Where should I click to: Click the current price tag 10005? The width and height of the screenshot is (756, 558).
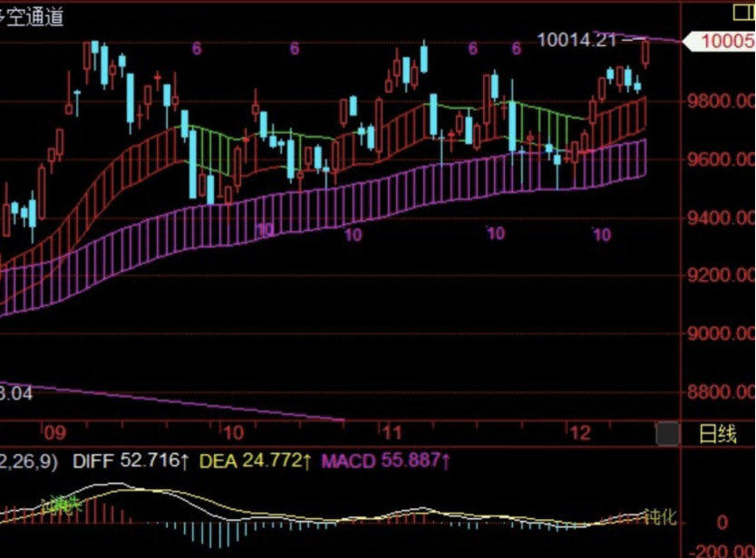721,41
